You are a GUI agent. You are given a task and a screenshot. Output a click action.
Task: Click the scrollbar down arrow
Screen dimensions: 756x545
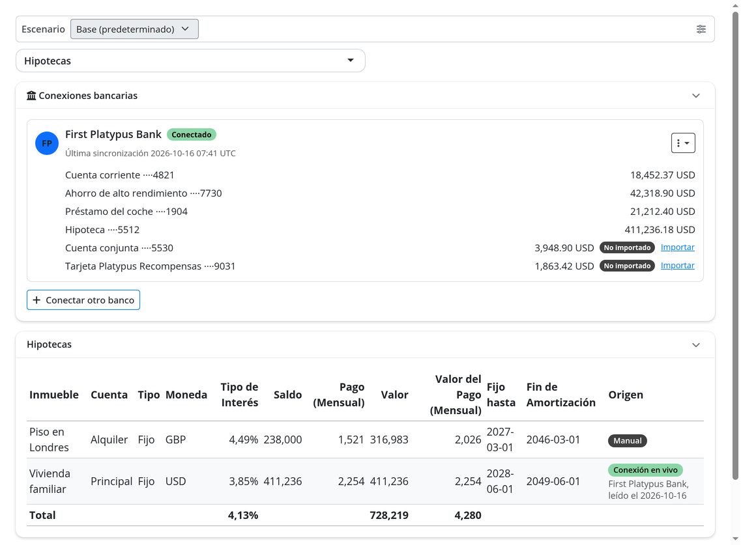click(735, 538)
